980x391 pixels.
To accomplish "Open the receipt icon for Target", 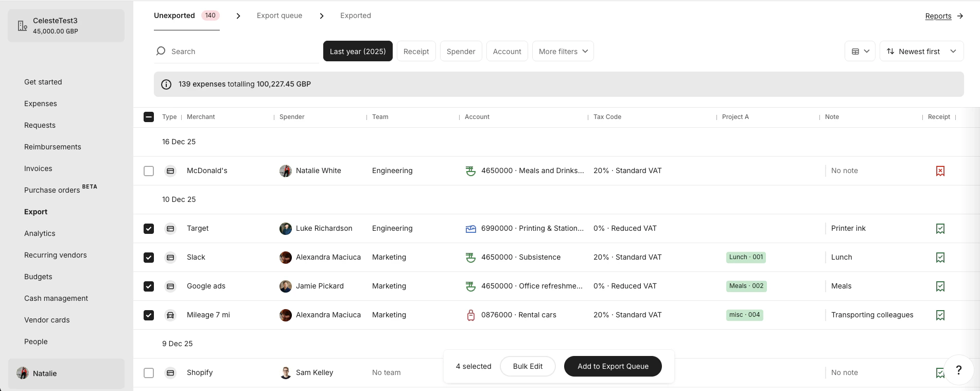I will [x=940, y=229].
